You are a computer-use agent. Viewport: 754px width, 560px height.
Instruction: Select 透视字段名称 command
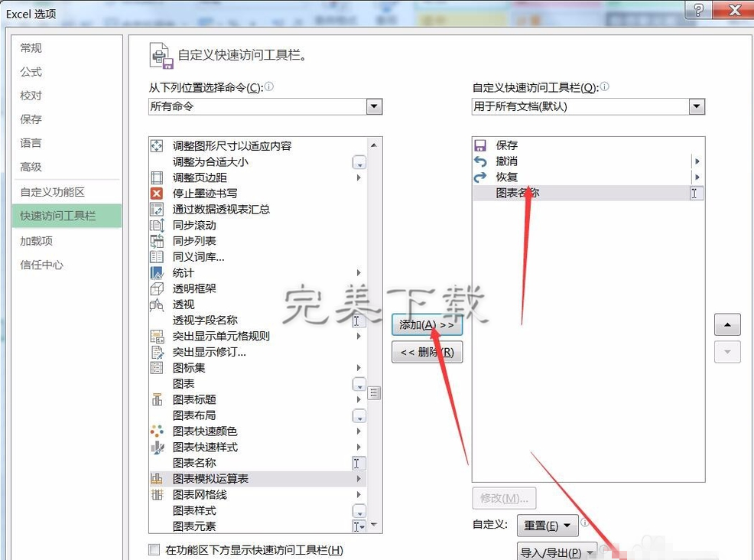[258, 321]
